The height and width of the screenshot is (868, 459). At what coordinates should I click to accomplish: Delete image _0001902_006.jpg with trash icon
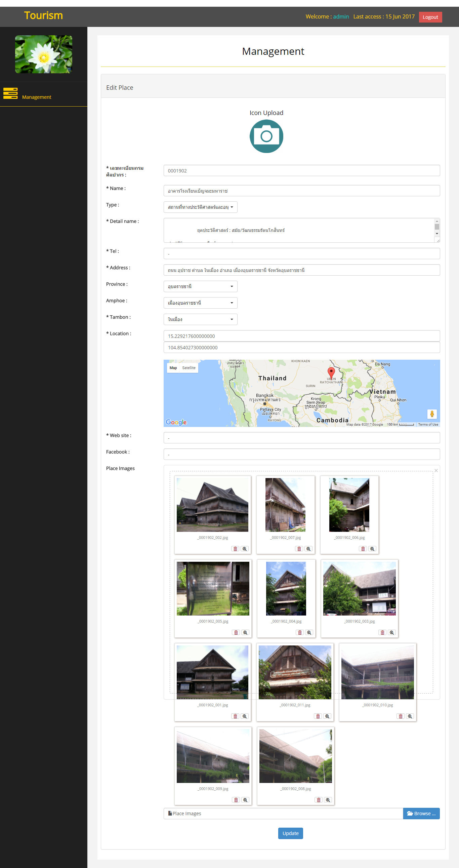pyautogui.click(x=363, y=549)
